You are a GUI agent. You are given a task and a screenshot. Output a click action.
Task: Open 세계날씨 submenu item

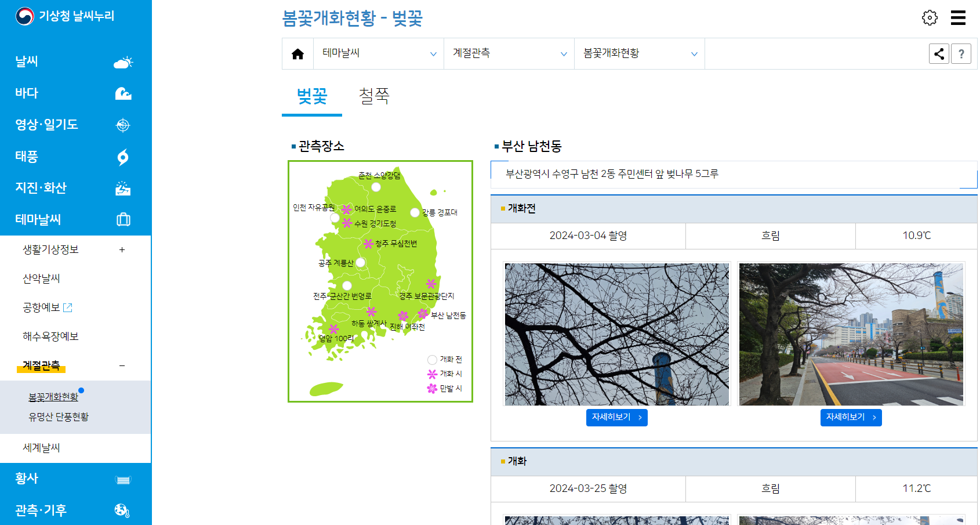click(41, 448)
